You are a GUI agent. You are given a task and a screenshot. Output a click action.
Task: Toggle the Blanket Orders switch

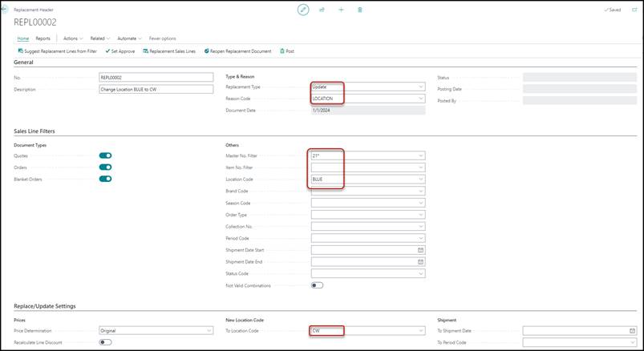[106, 179]
